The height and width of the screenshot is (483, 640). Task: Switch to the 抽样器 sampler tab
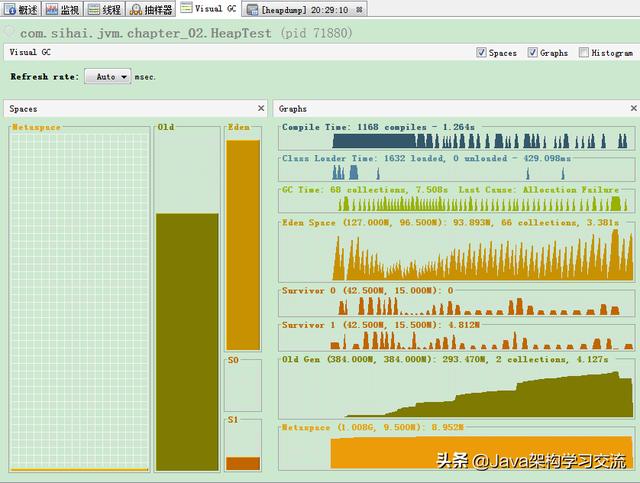pyautogui.click(x=151, y=9)
